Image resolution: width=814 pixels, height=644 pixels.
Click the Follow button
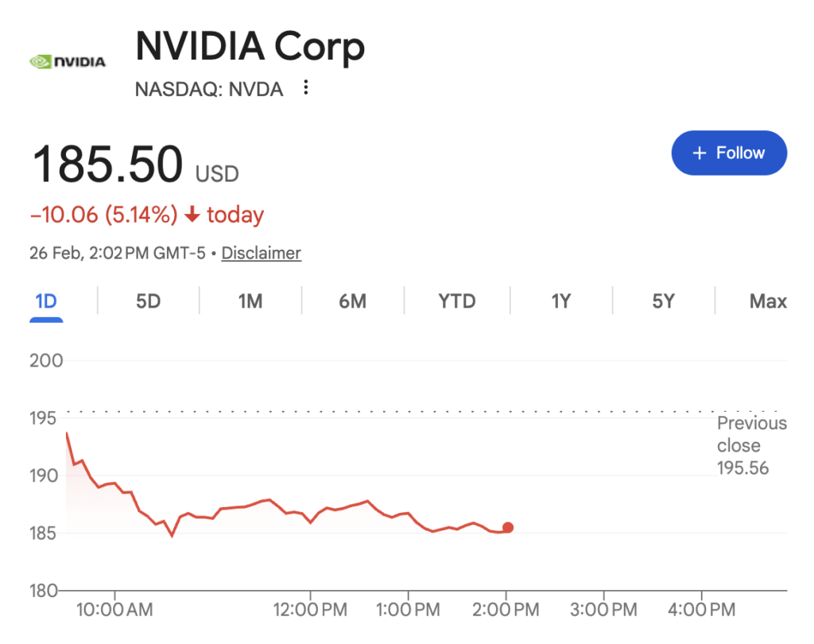point(729,153)
